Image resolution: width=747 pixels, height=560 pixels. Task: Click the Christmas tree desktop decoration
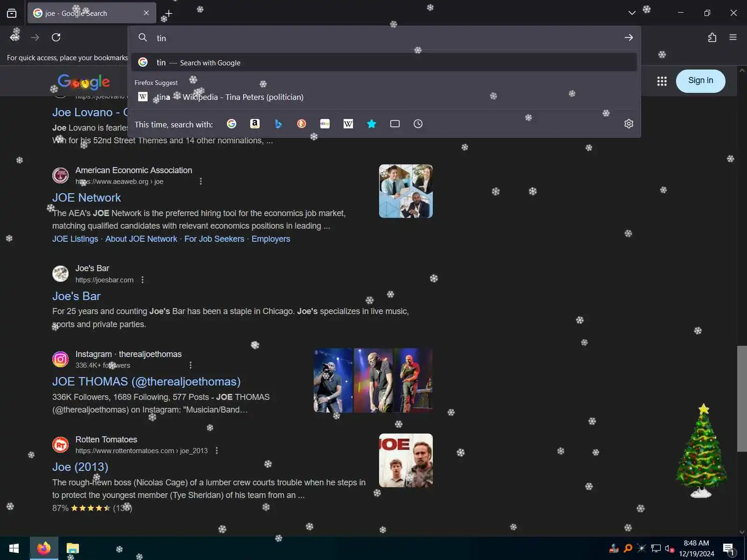702,451
